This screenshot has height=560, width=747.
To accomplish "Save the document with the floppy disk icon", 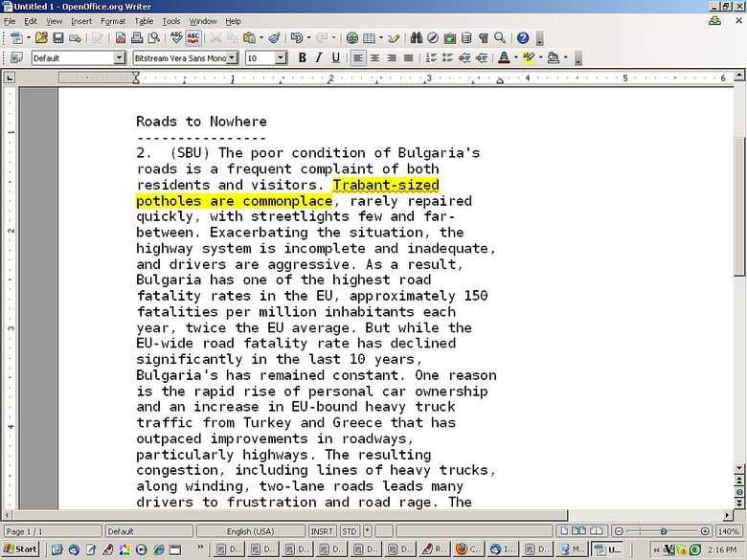I will pyautogui.click(x=58, y=38).
